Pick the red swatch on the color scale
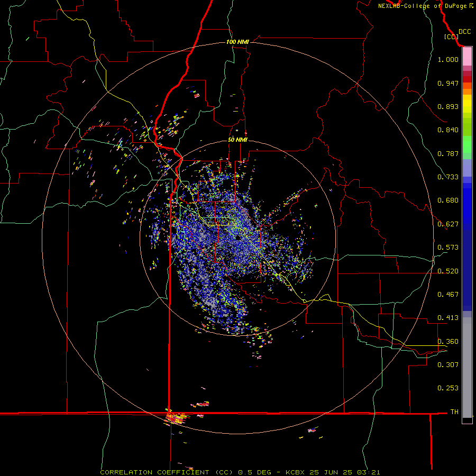The image size is (476, 476). click(x=467, y=79)
